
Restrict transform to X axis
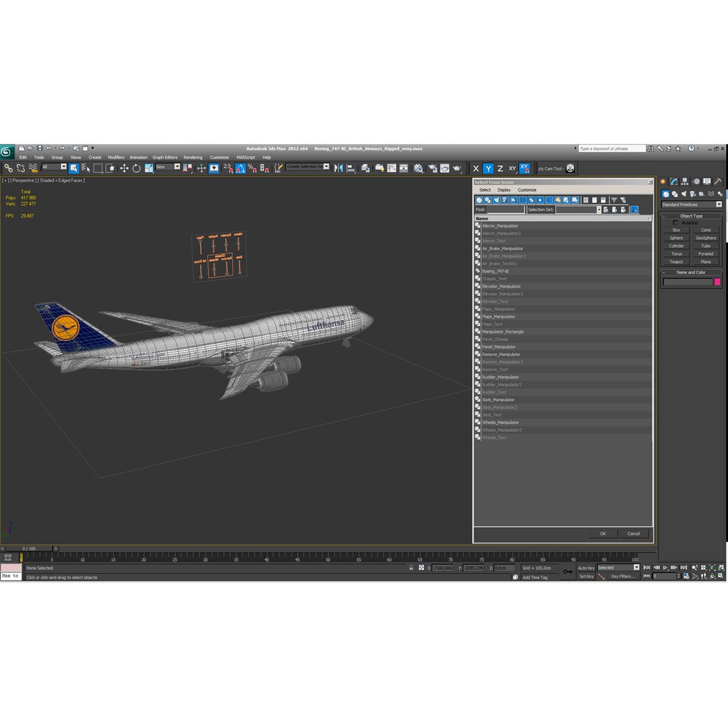476,169
